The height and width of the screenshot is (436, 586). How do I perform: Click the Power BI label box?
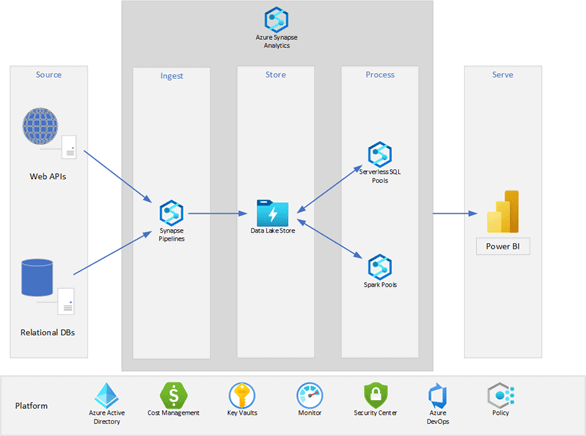503,246
